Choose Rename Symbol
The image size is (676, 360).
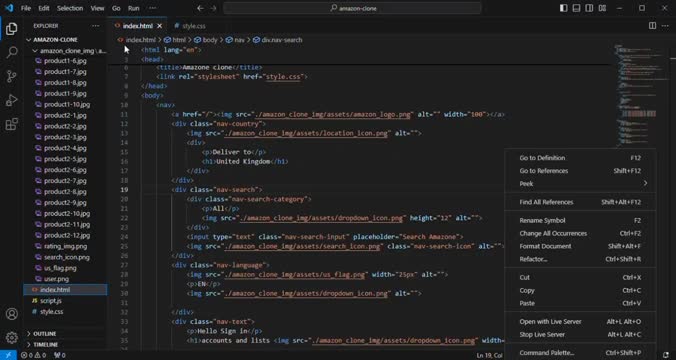coord(580,221)
